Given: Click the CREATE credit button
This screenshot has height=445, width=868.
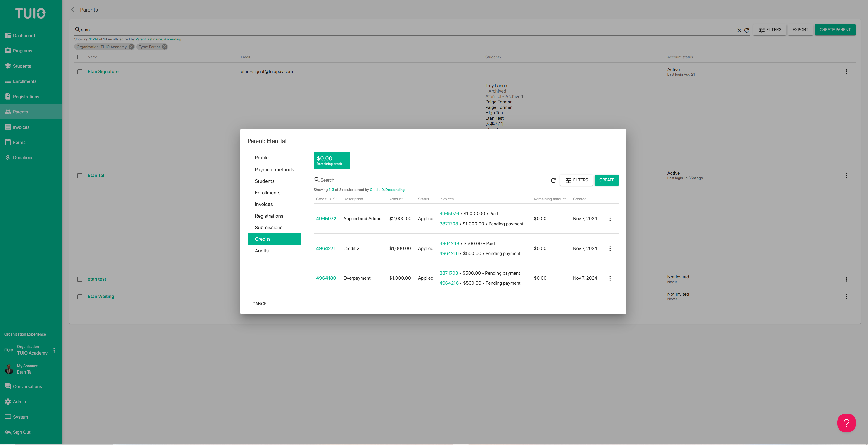Looking at the screenshot, I should pyautogui.click(x=607, y=180).
